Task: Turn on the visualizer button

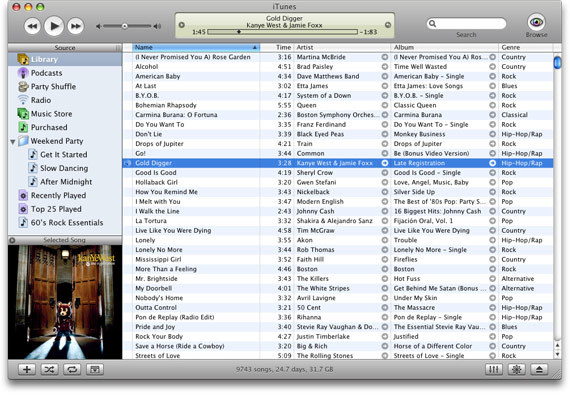Action: click(516, 370)
